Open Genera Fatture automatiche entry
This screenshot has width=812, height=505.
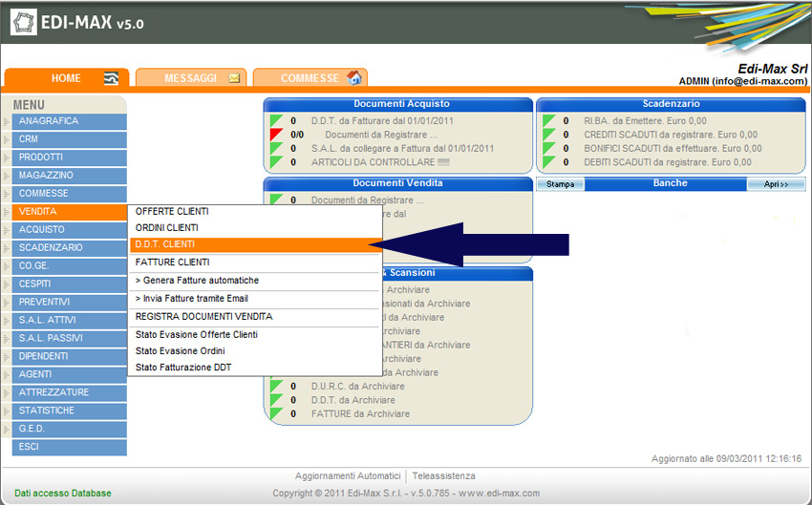click(197, 281)
